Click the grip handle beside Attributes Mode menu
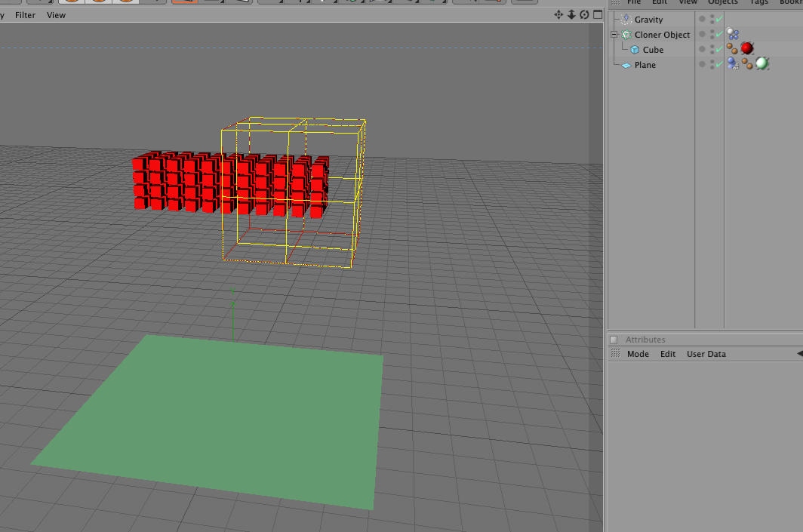Screen dimensions: 803x532 pyautogui.click(x=616, y=353)
